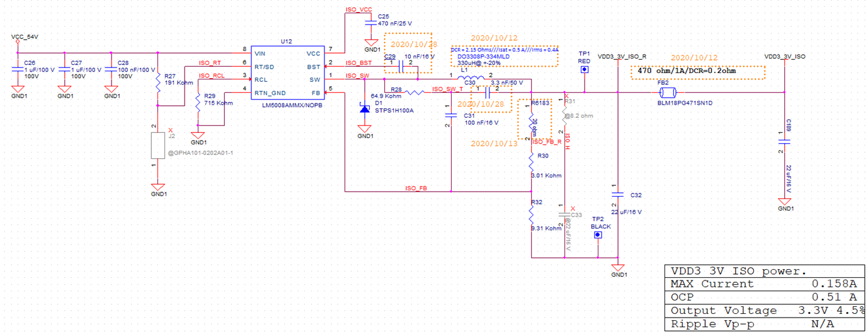The image size is (868, 334).
Task: Select test point TP1 square
Action: click(584, 69)
